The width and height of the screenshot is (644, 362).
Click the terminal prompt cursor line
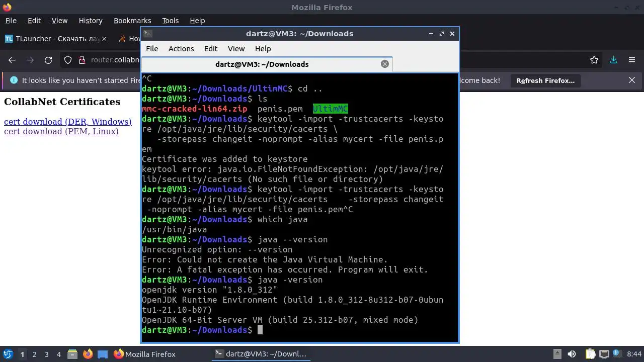(x=202, y=330)
